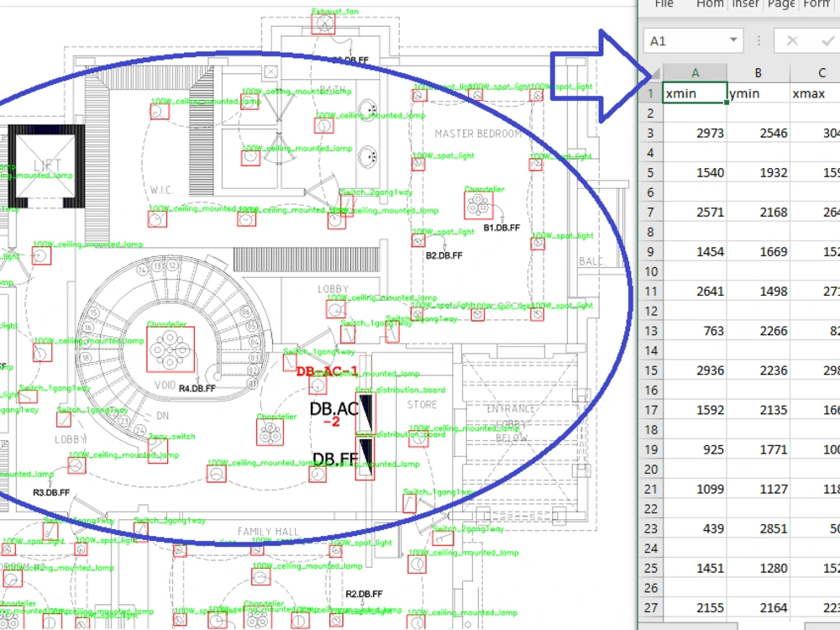
Task: Select the cell containing 2641
Action: 695,291
